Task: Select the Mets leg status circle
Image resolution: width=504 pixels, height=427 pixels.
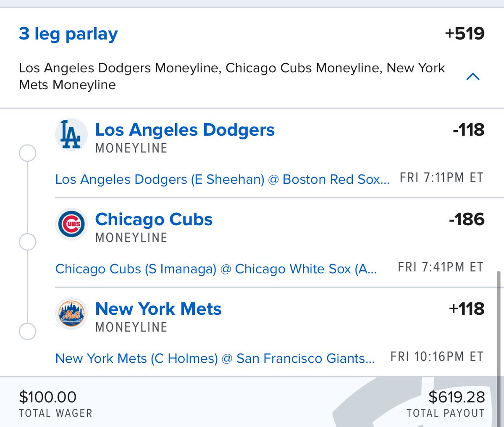Action: pos(28,332)
